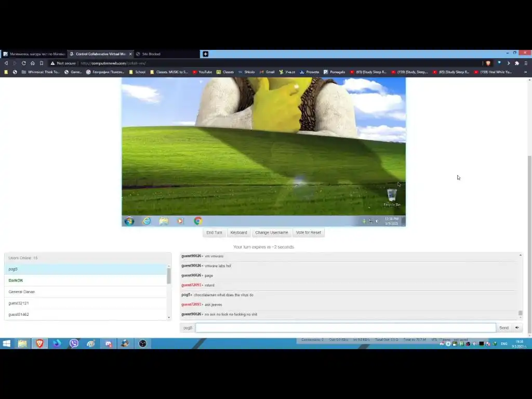Open the Shkolo bookmark
This screenshot has height=399, width=532.
246,72
